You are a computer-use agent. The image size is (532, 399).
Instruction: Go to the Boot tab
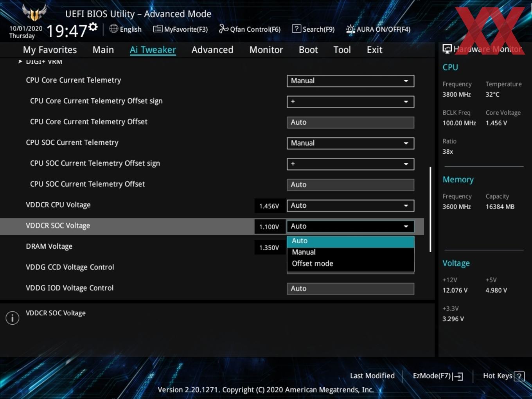tap(308, 50)
